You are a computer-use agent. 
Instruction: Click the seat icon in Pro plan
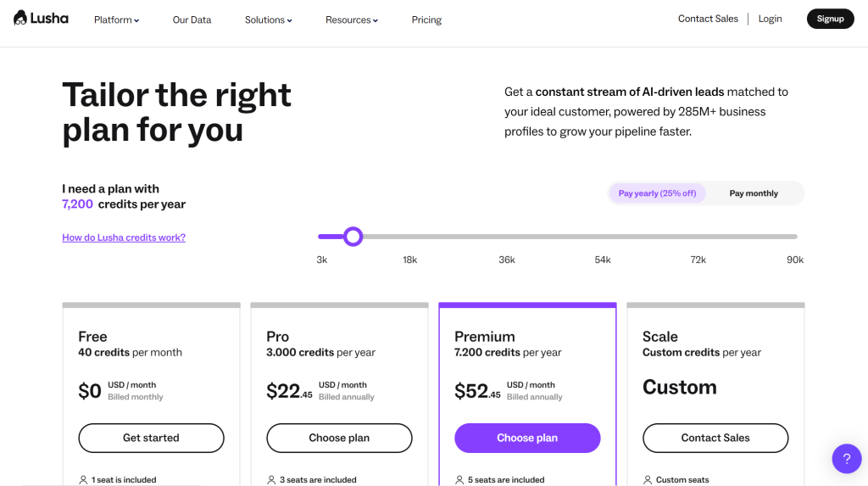point(271,480)
